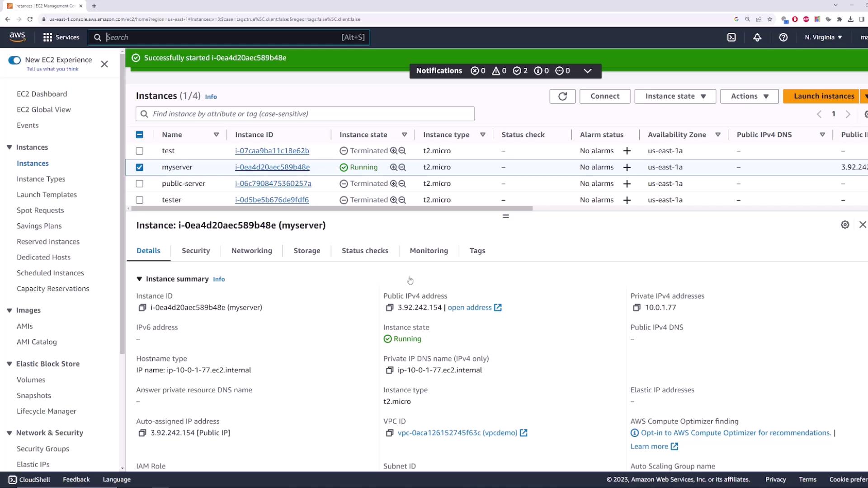Toggle the New EC2 Experience switch

(x=14, y=60)
